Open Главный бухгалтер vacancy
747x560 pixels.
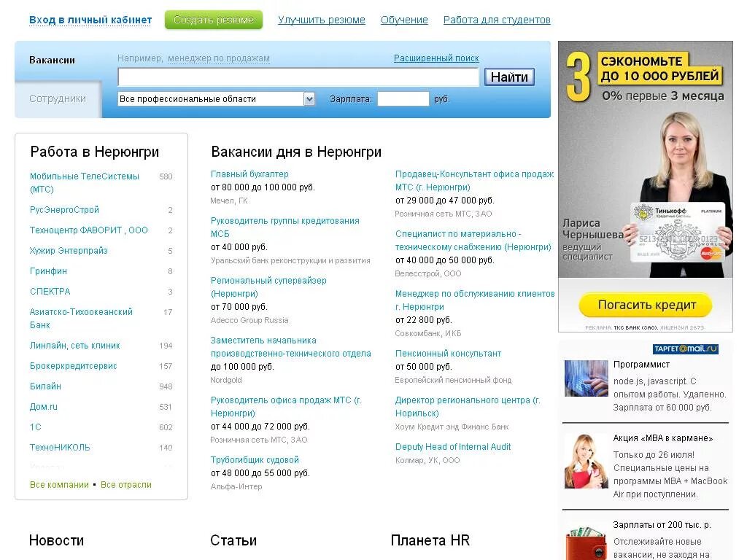click(x=249, y=174)
